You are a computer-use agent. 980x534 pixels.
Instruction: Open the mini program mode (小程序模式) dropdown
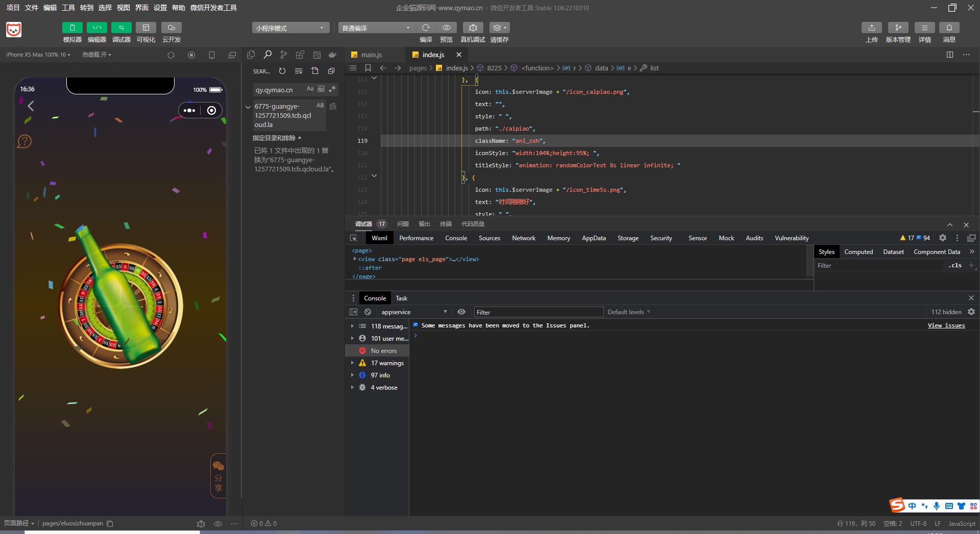[290, 28]
